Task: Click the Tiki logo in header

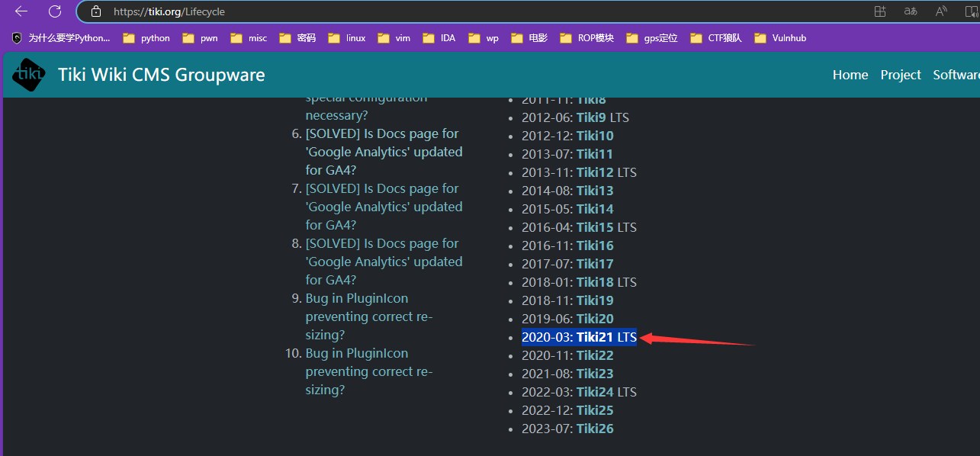Action: [28, 75]
